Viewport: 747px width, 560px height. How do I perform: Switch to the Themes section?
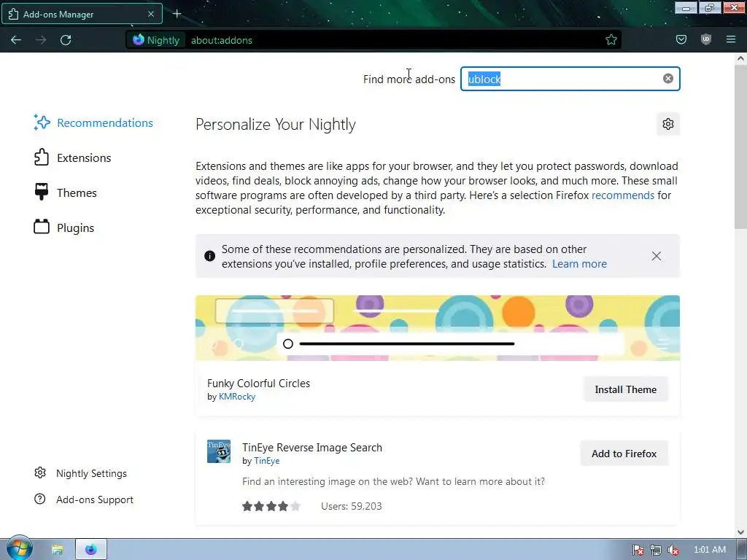click(65, 192)
